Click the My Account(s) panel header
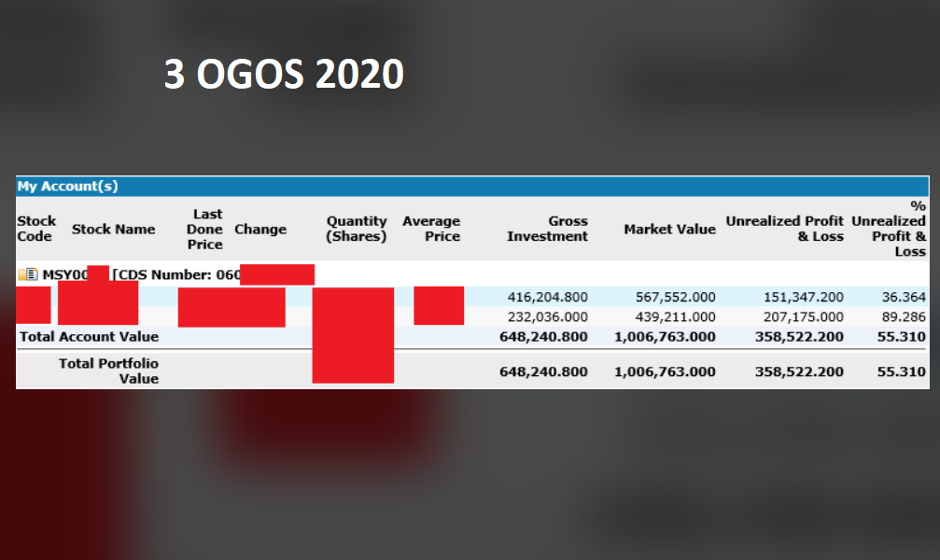The width and height of the screenshot is (940, 560). [68, 186]
